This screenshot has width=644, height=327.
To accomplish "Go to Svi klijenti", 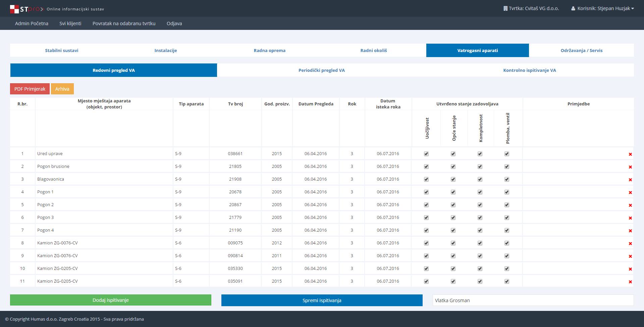I will [x=70, y=24].
